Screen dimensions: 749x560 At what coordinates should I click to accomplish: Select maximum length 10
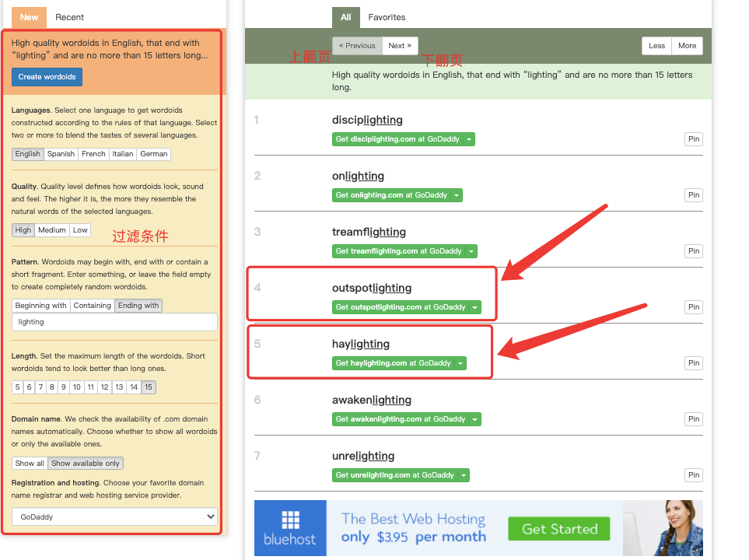coord(77,387)
